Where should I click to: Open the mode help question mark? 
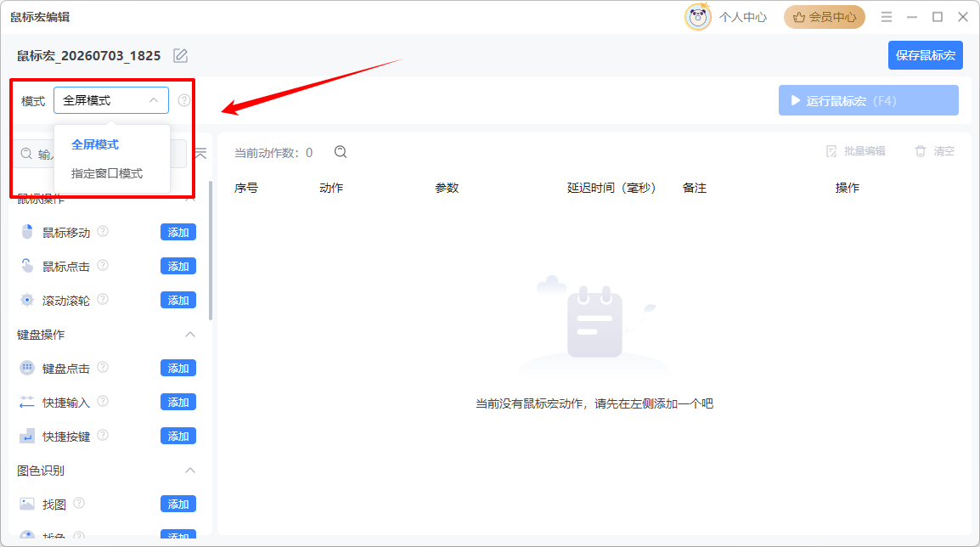[x=183, y=100]
